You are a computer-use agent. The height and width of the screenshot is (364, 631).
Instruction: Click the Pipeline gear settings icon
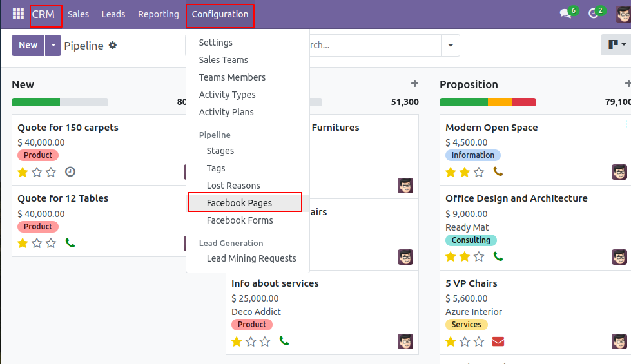[113, 46]
